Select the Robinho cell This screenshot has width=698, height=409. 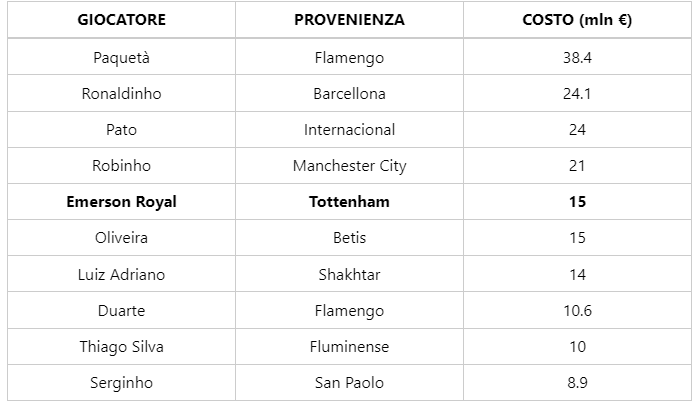coord(121,165)
